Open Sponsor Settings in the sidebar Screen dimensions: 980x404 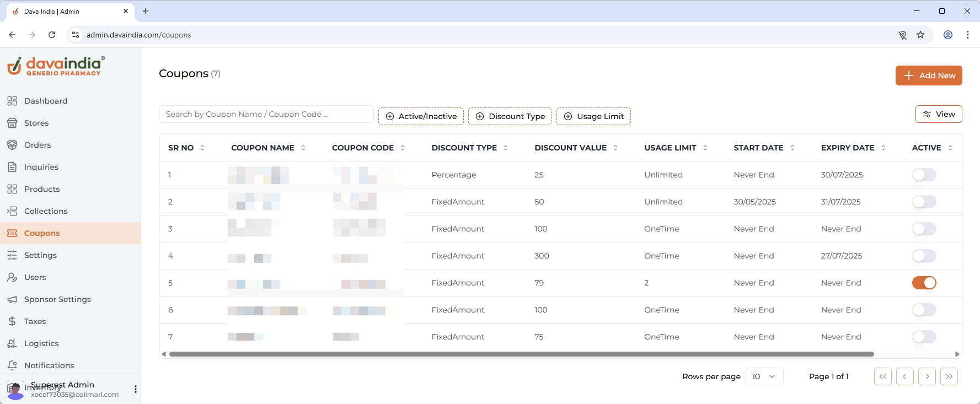(x=57, y=299)
